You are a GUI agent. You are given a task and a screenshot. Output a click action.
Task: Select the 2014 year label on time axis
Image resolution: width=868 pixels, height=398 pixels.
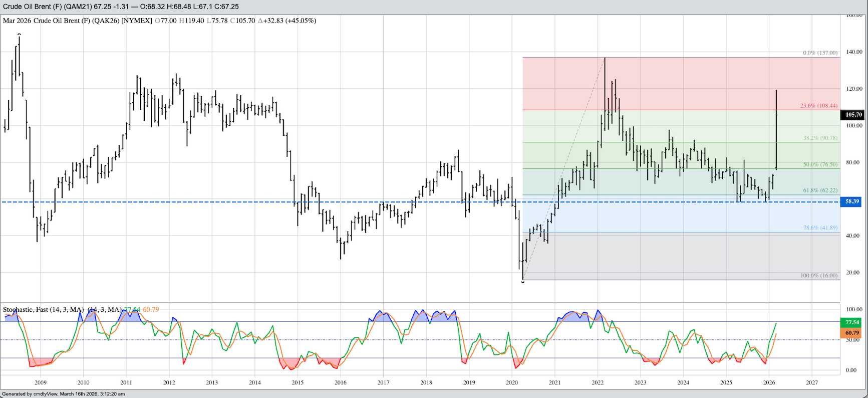pyautogui.click(x=254, y=382)
